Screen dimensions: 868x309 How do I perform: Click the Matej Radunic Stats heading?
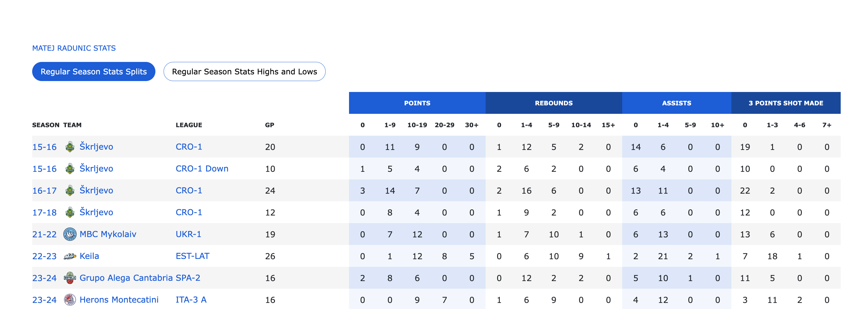coord(74,48)
